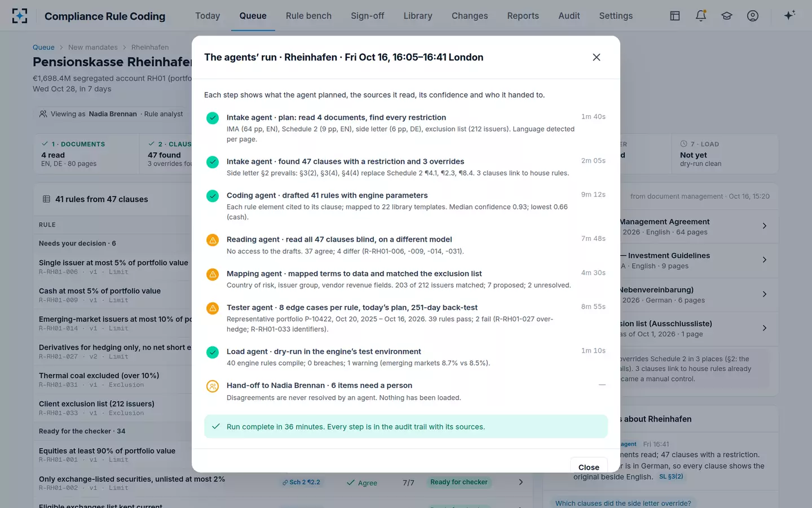Switch to the Today tab

click(x=208, y=16)
